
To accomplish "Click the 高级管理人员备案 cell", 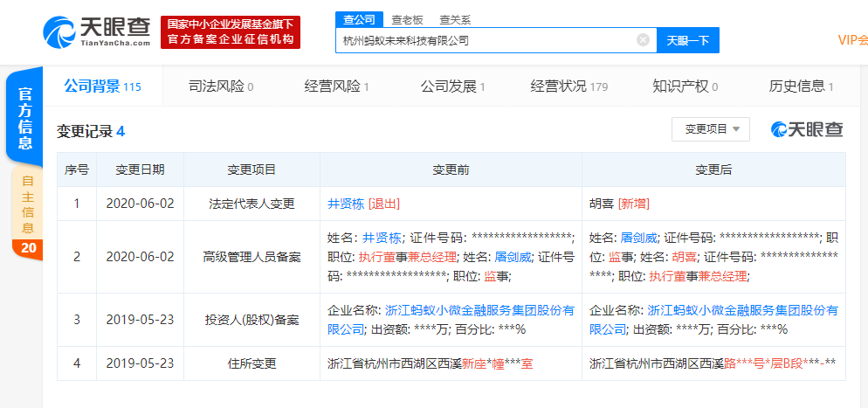I will [251, 257].
